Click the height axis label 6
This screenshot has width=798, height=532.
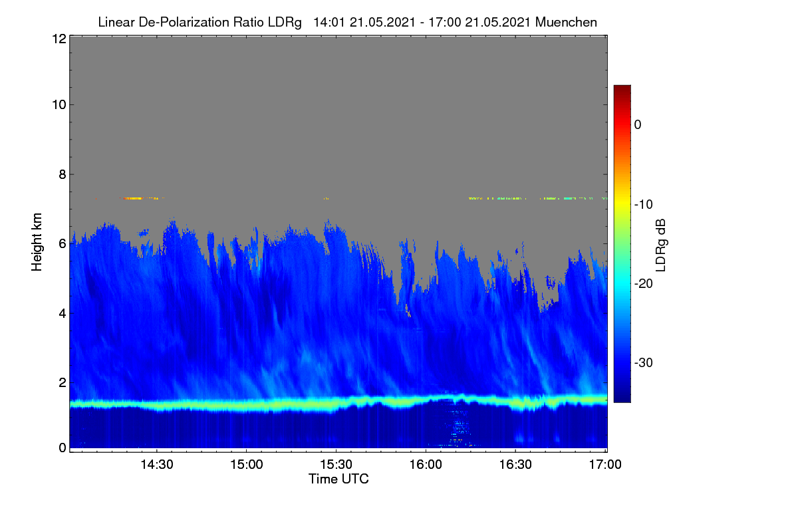61,243
